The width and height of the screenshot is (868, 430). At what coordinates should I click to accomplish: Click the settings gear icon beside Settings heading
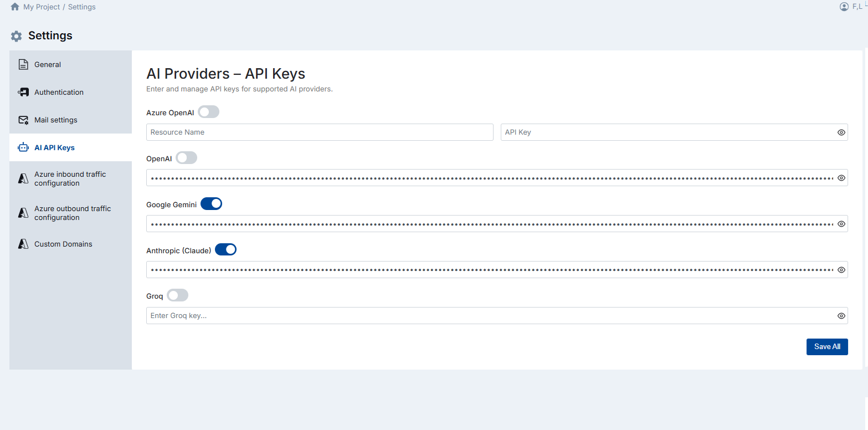coord(16,35)
